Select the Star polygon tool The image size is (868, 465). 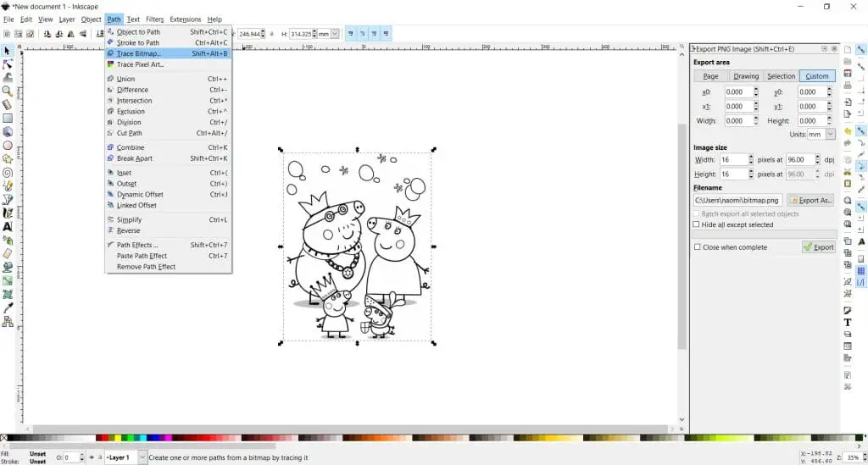7,158
